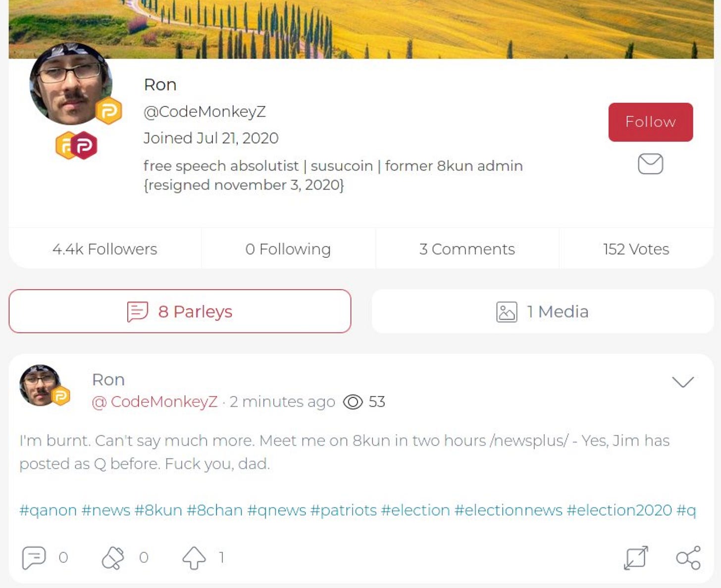
Task: Click the bio text 'free speech absolutist'
Action: pyautogui.click(x=221, y=165)
